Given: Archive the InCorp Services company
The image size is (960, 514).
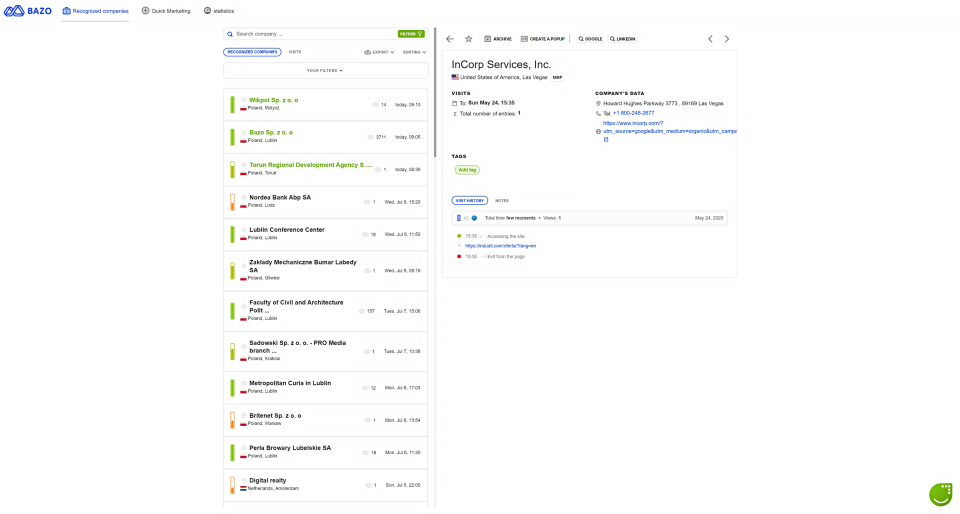Looking at the screenshot, I should [x=498, y=39].
